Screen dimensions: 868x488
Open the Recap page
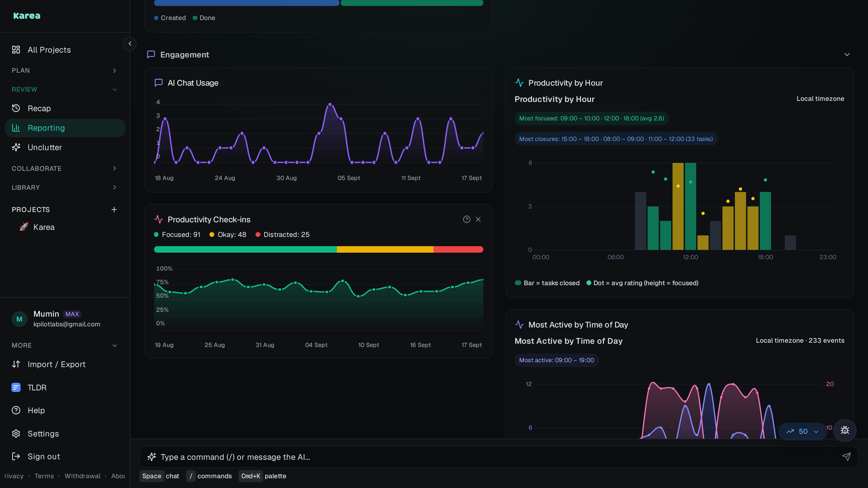point(65,108)
